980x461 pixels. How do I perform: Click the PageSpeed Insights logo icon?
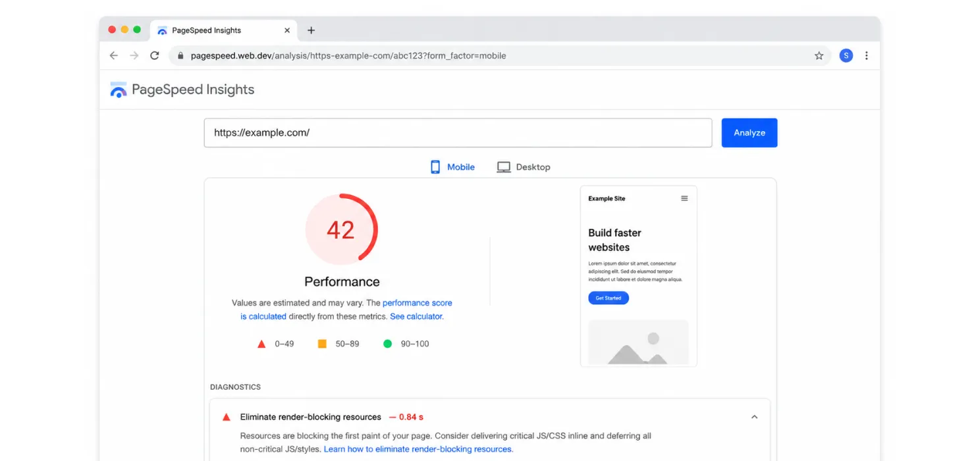[x=119, y=90]
